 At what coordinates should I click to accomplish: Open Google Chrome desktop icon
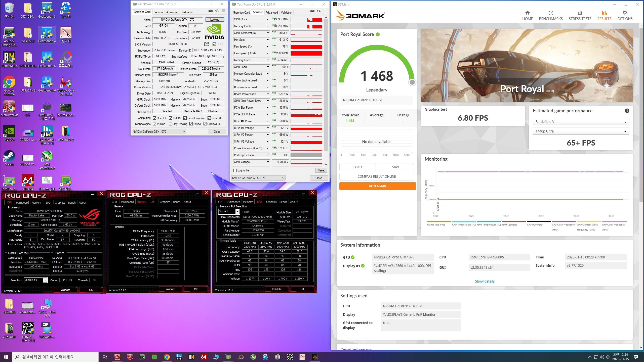(x=9, y=85)
